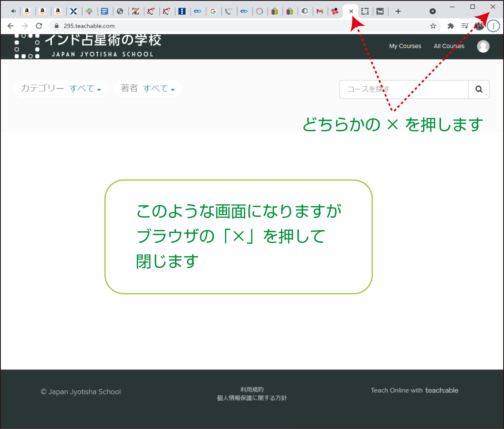View site information via the lock icon
Viewport: 504px width, 429px height.
tap(57, 26)
